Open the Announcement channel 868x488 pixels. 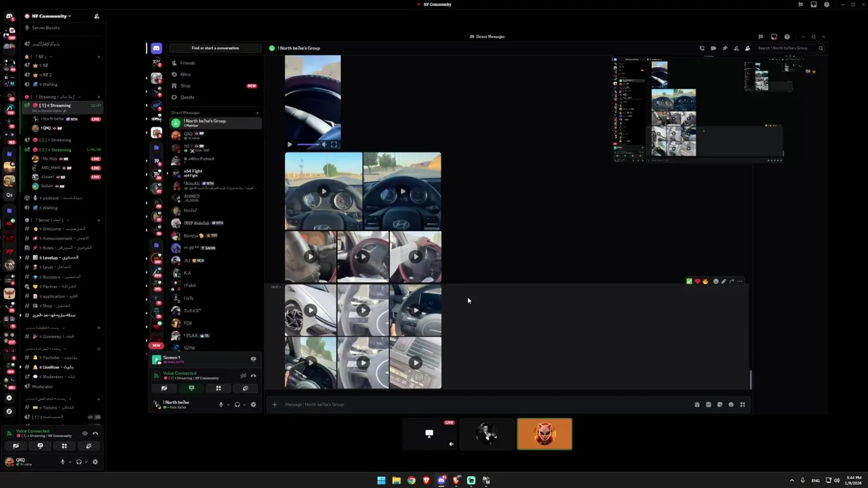62,239
